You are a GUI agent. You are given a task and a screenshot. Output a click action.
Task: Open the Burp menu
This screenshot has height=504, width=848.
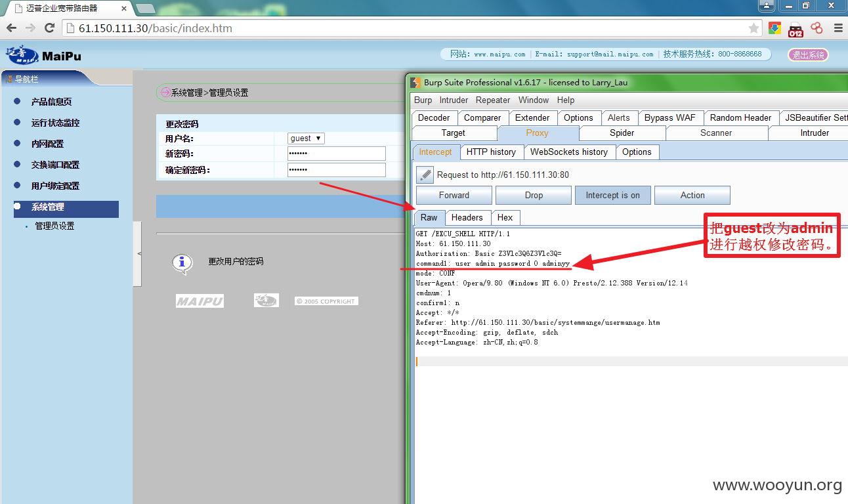pos(423,100)
